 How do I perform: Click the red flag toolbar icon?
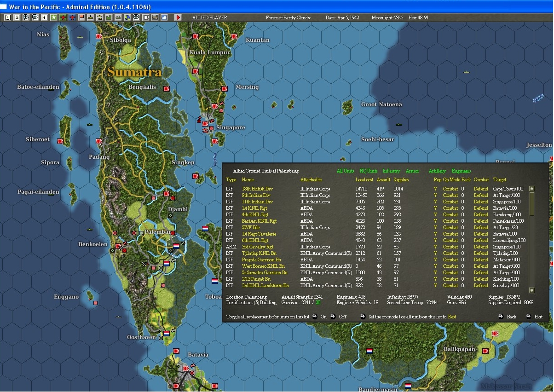click(81, 17)
